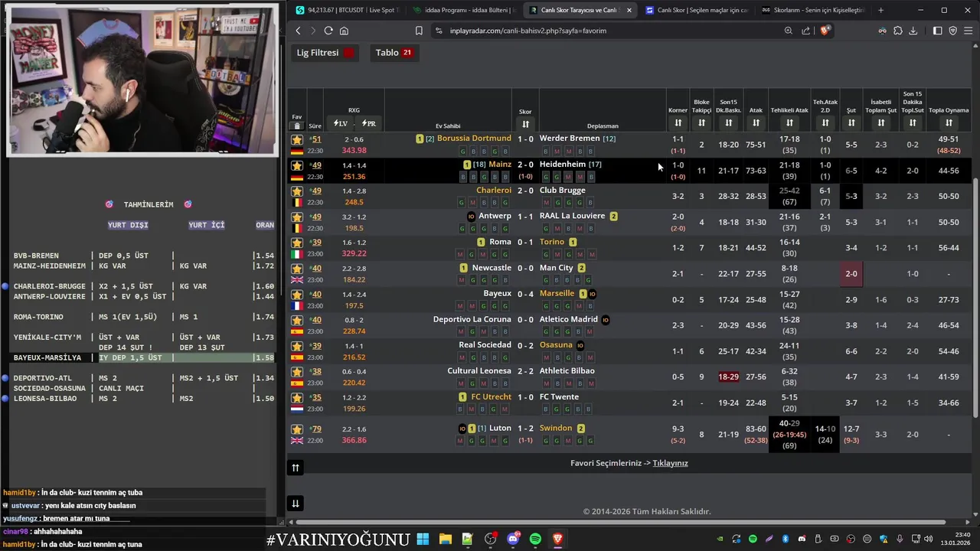The image size is (980, 551).
Task: Click the Tıklayınız favorites link
Action: point(670,463)
